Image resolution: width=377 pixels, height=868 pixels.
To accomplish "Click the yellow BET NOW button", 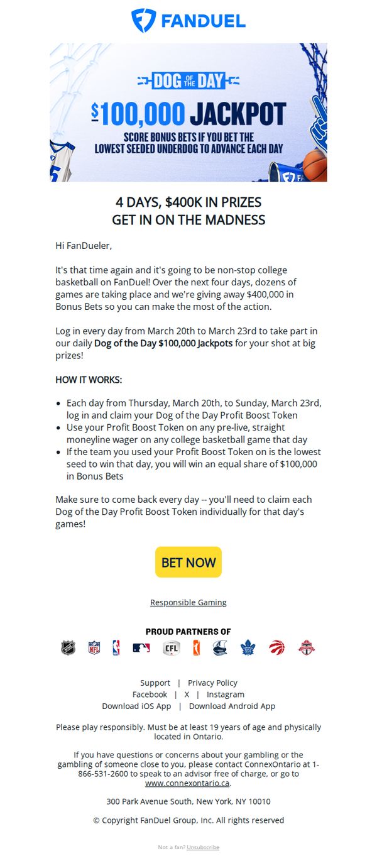I will click(188, 563).
